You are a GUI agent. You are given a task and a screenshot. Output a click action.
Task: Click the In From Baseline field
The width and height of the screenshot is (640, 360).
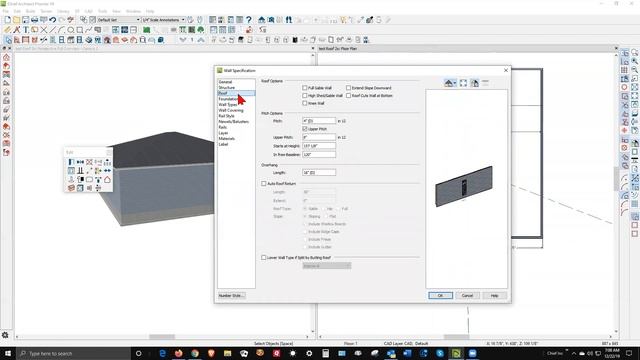[319, 155]
